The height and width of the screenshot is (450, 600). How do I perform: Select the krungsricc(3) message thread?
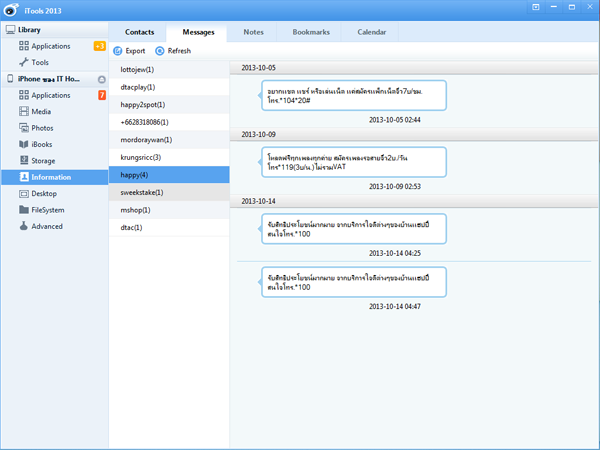pos(141,157)
